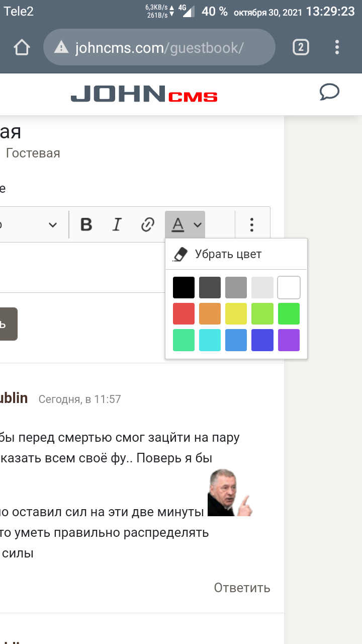Expand the paragraph style dropdown chevron

(x=53, y=225)
